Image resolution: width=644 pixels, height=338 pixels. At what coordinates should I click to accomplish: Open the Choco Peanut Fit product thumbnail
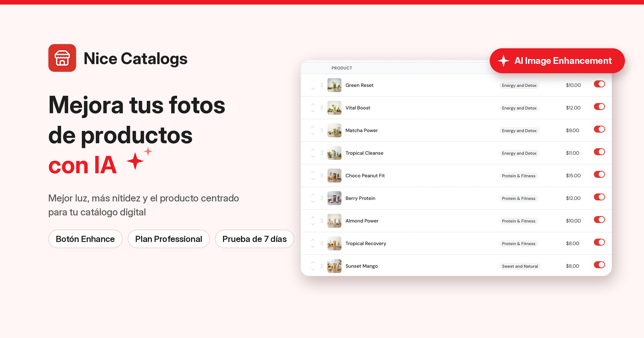pos(334,175)
